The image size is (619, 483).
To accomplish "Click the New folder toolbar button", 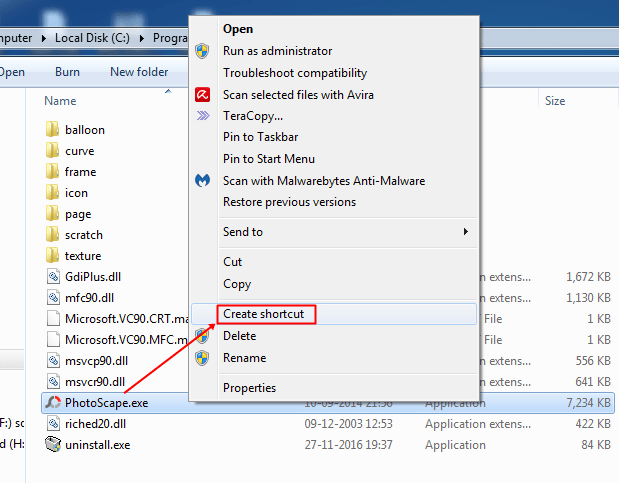I will tap(139, 72).
